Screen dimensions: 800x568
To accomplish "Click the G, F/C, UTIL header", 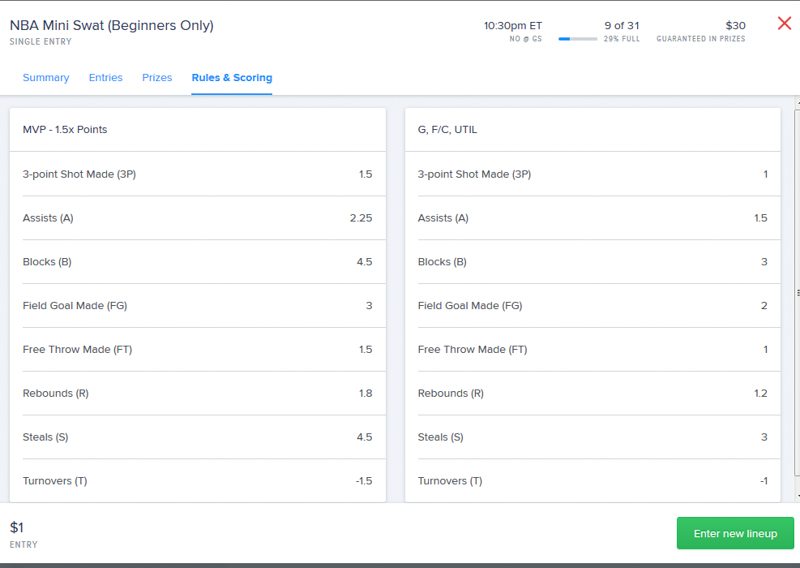I will click(x=447, y=130).
